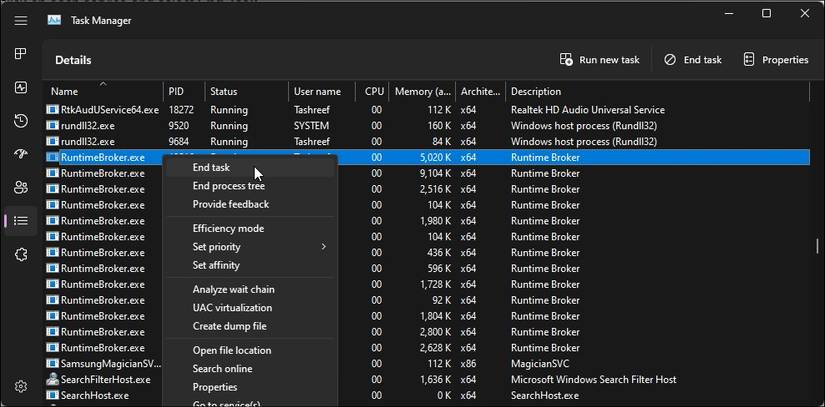Click the SearchFilterHost.exe process icon
825x407 pixels.
click(x=52, y=379)
